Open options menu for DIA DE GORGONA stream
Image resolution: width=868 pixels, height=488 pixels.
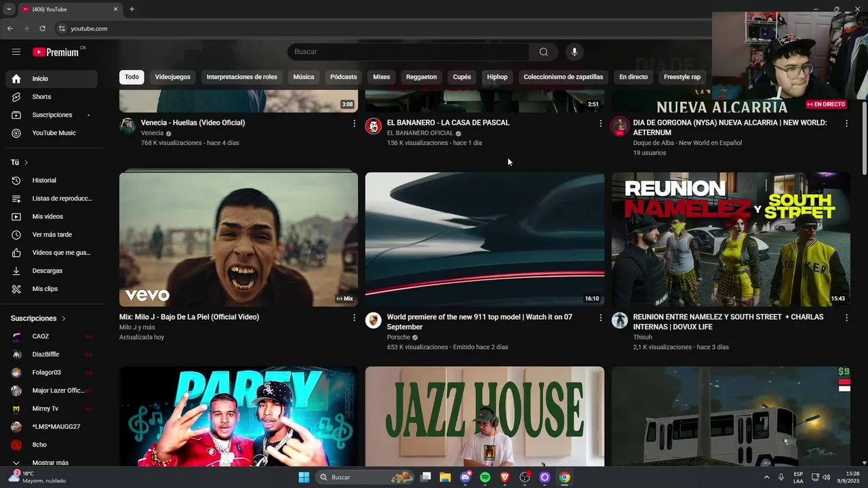point(846,123)
